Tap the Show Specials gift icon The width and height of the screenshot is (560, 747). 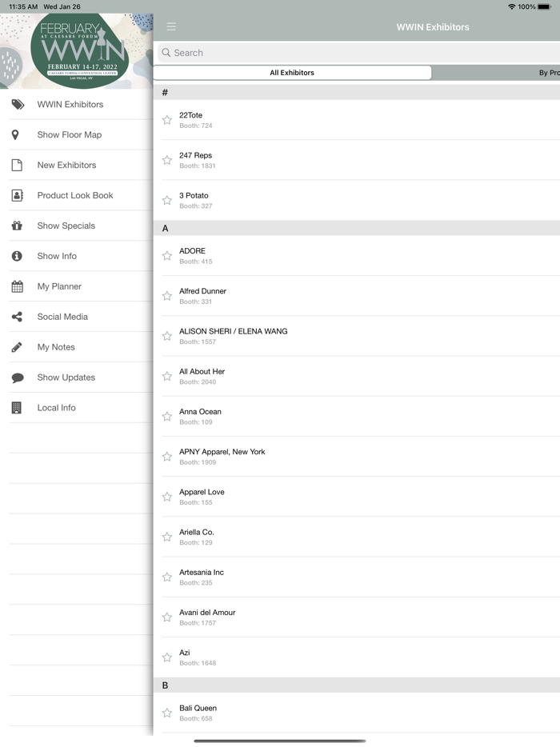[17, 226]
